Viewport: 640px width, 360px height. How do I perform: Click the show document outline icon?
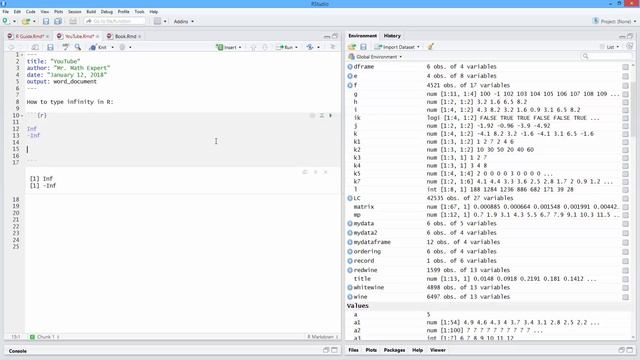pos(333,47)
